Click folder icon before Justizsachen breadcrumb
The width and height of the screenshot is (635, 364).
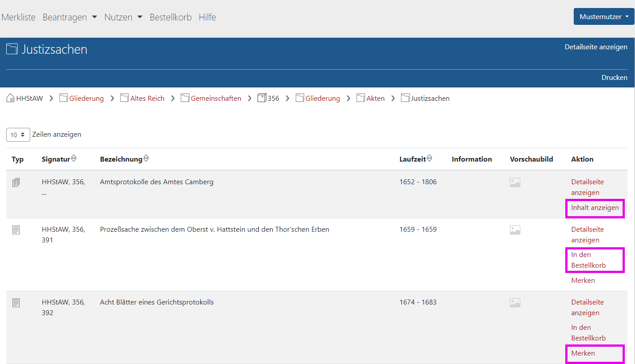[405, 98]
